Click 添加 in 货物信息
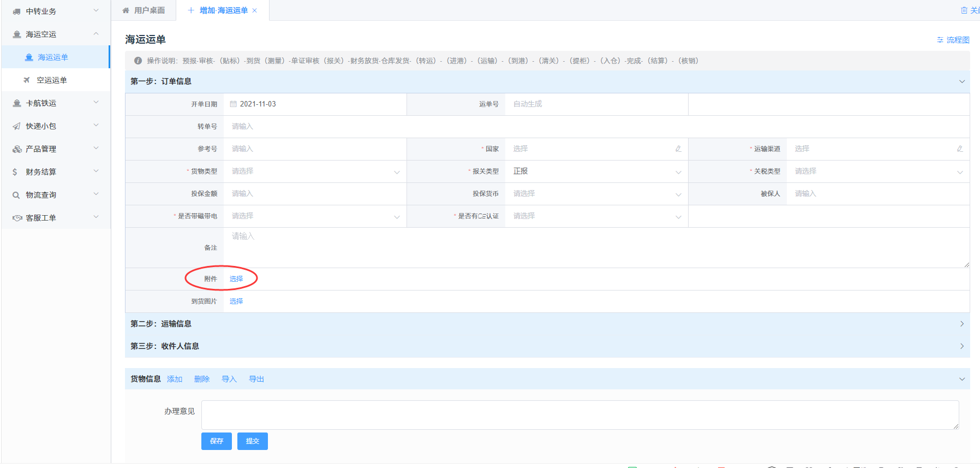 coord(175,379)
